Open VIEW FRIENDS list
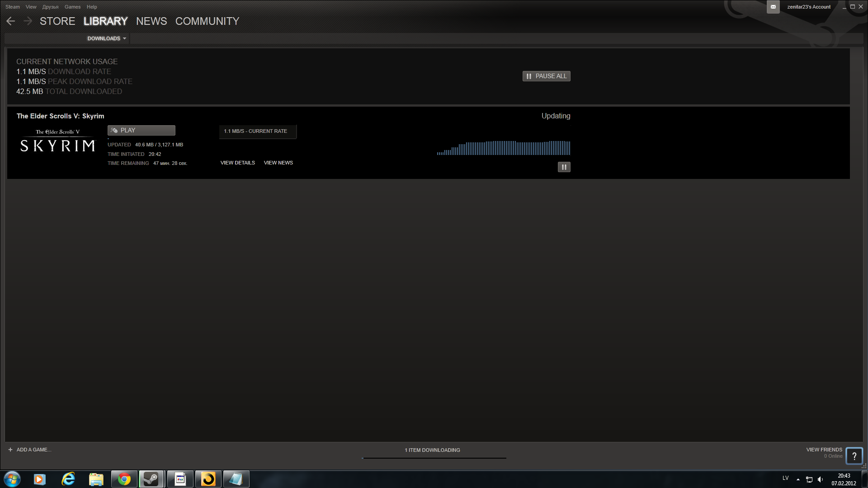Viewport: 868px width, 488px height. pos(824,450)
